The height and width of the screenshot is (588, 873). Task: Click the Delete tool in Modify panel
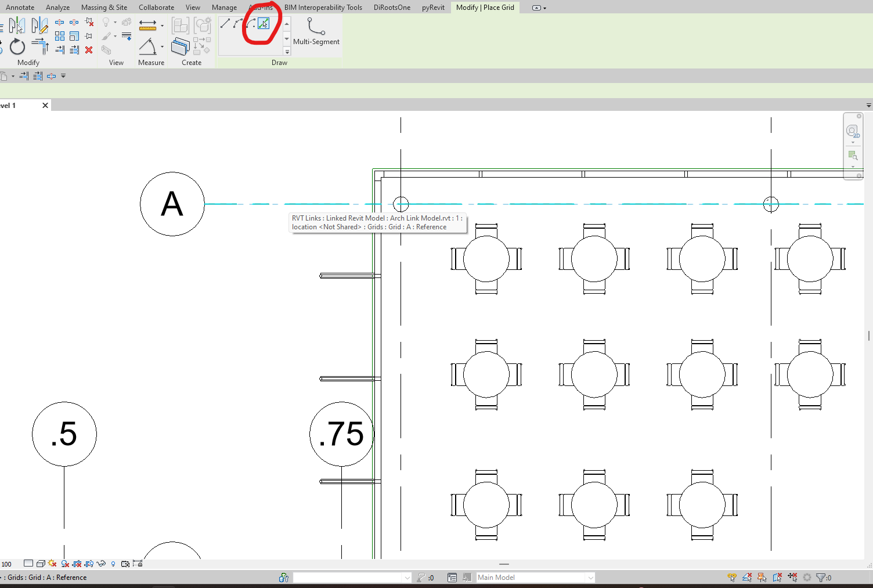coord(89,49)
